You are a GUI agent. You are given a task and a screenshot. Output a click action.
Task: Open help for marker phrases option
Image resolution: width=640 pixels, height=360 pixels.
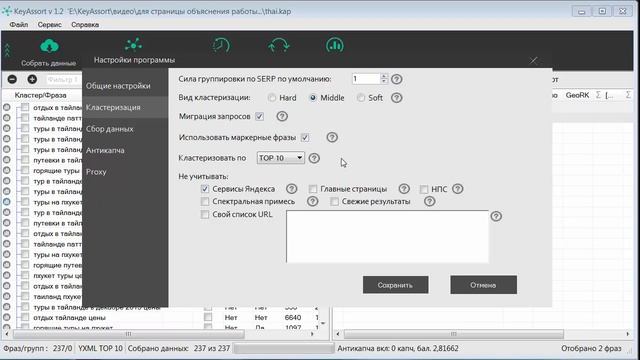point(332,138)
